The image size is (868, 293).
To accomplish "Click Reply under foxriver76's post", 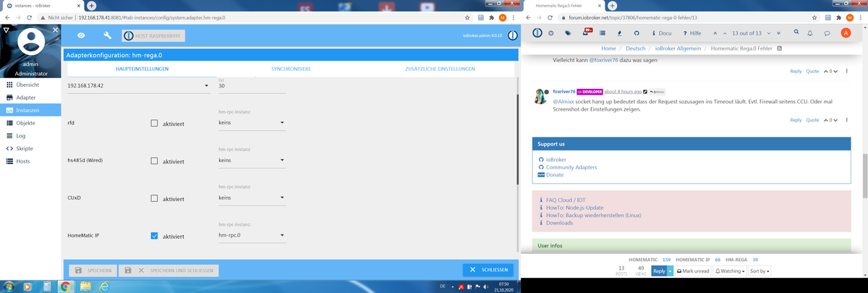I will click(795, 120).
